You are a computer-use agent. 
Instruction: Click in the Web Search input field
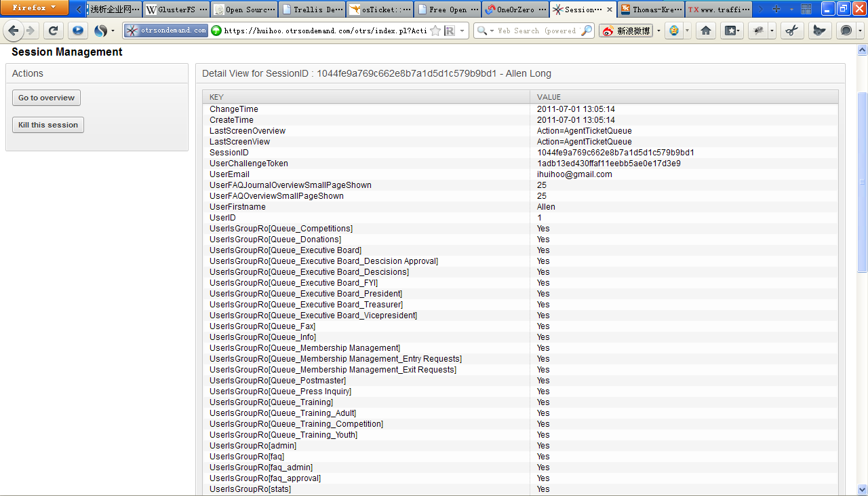pyautogui.click(x=536, y=31)
